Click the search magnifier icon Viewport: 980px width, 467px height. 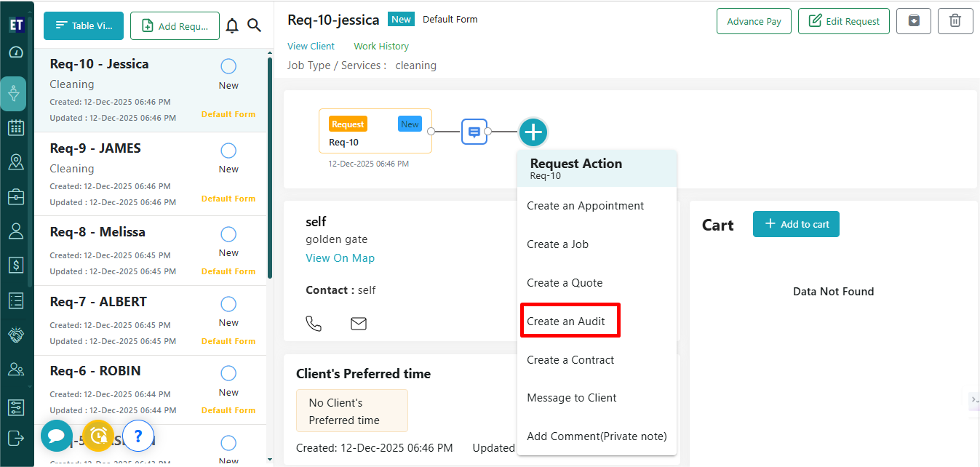254,26
